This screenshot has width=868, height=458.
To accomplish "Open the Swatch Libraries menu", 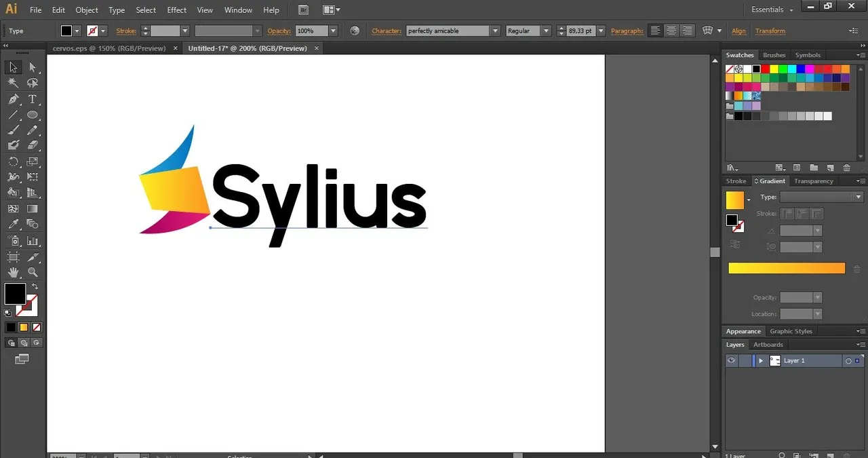I will [x=732, y=168].
